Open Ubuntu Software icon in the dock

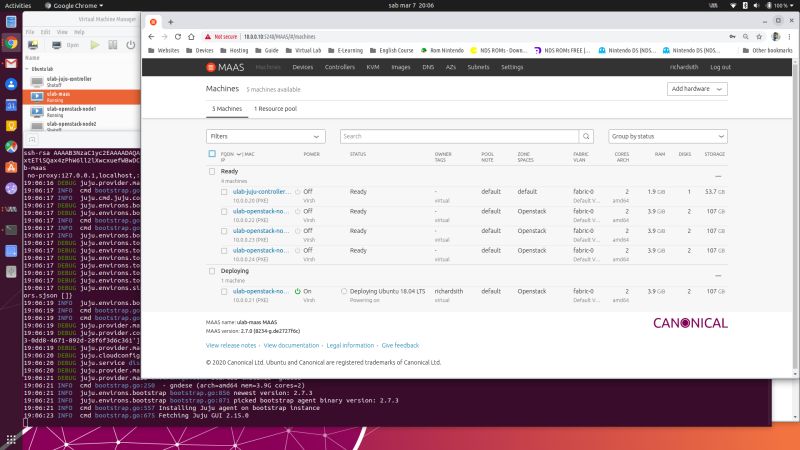click(x=11, y=167)
